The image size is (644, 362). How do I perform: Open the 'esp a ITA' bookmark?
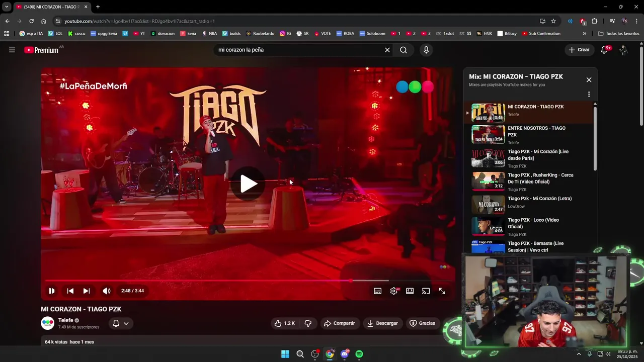pos(31,34)
